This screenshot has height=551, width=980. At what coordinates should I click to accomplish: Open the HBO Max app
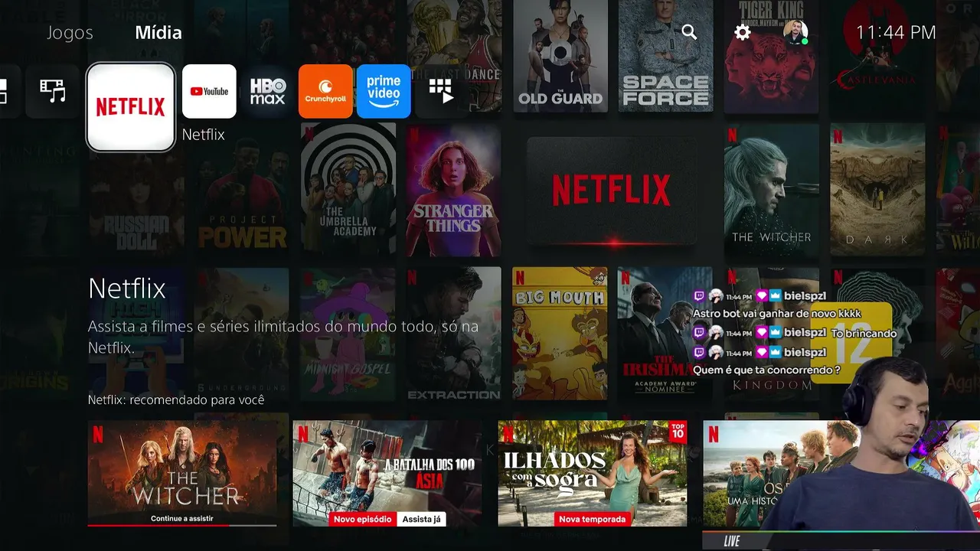click(268, 91)
